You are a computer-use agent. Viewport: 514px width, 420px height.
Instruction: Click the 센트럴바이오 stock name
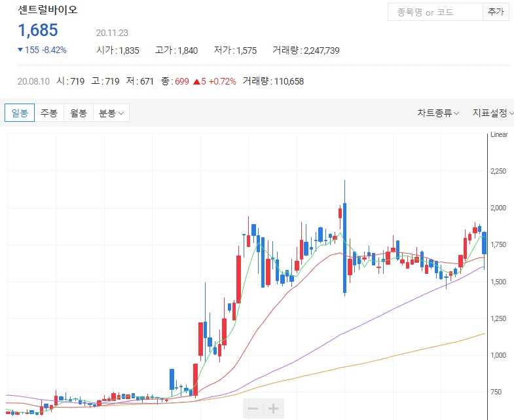click(48, 10)
